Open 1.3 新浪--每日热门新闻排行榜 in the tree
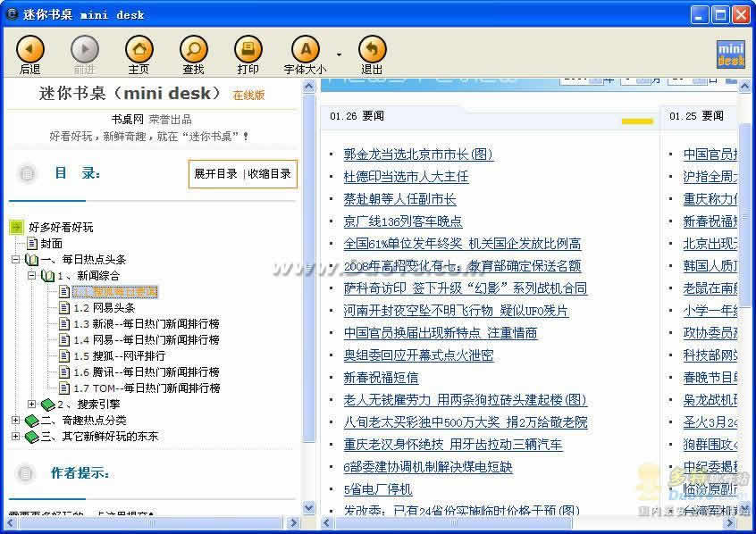Viewport: 756px width, 534px height. 147,324
